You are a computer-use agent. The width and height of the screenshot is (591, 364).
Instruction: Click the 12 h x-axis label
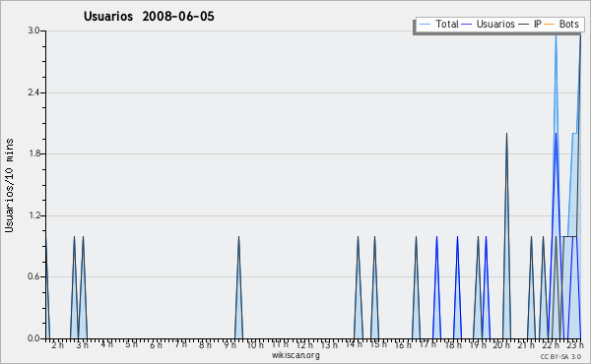[304, 344]
